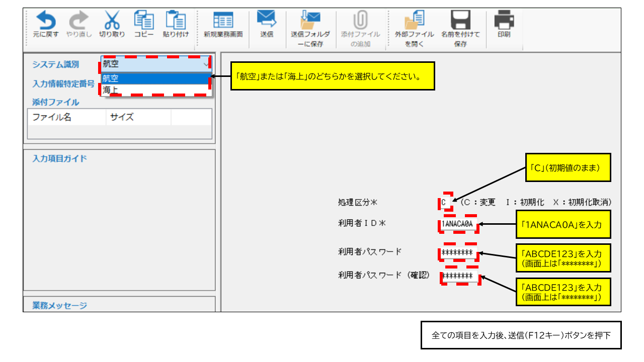Click the Print (印刷) icon
This screenshot has height=362, width=644.
coord(504,21)
